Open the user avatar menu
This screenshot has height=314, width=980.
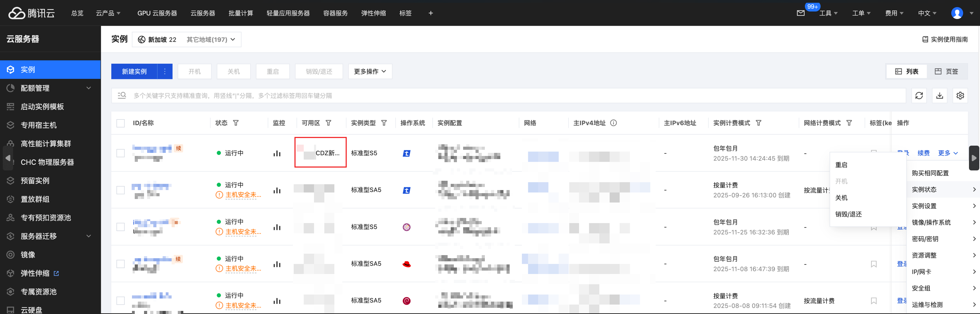(x=957, y=13)
